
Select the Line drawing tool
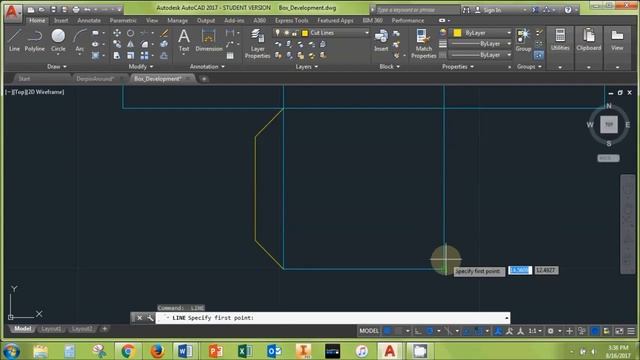(x=14, y=40)
